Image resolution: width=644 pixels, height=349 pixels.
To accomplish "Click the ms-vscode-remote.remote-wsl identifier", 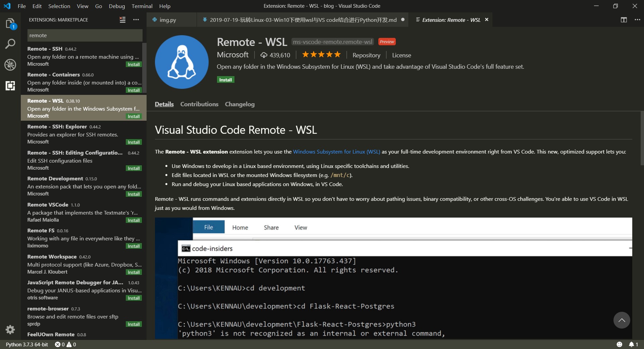I will point(332,42).
